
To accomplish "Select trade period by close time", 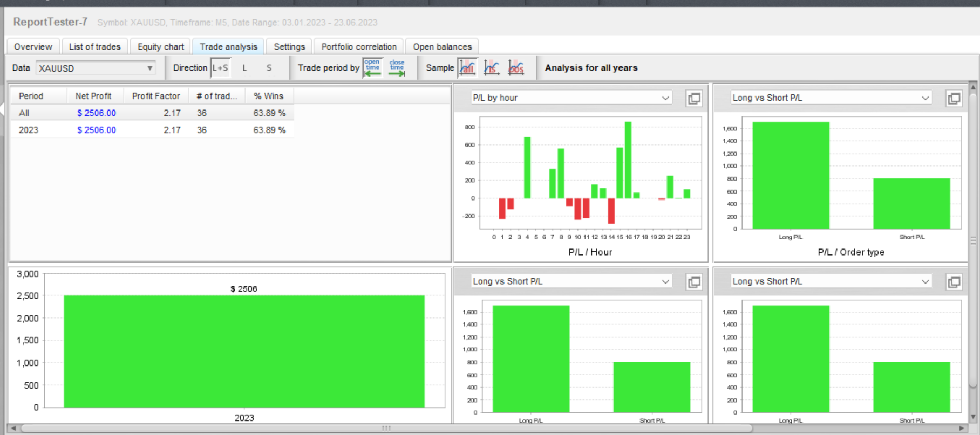I will pos(397,68).
